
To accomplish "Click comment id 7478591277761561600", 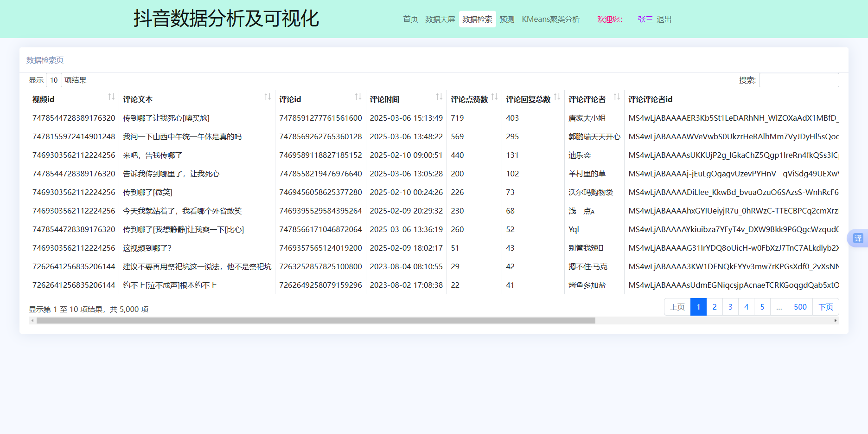I will coord(320,118).
